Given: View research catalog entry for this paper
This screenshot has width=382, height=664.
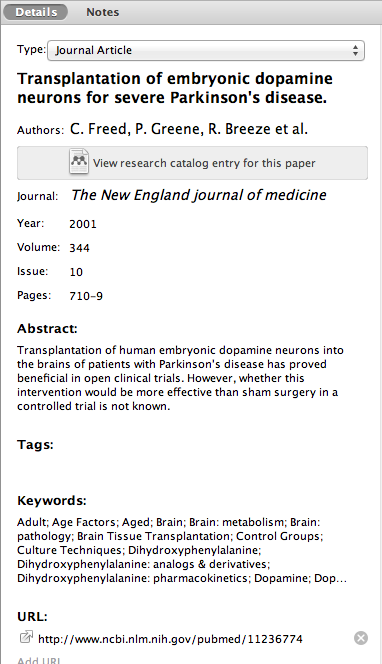Looking at the screenshot, I should [x=192, y=163].
